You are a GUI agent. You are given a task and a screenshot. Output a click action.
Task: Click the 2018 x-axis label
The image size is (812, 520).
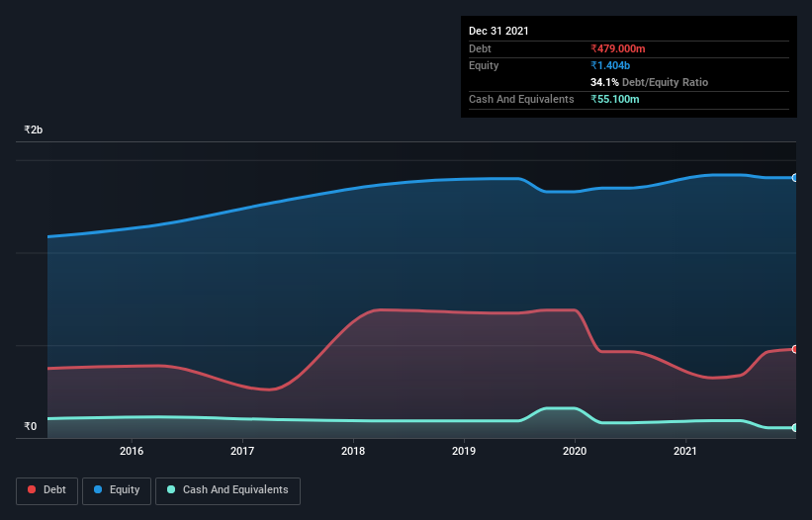pos(353,451)
